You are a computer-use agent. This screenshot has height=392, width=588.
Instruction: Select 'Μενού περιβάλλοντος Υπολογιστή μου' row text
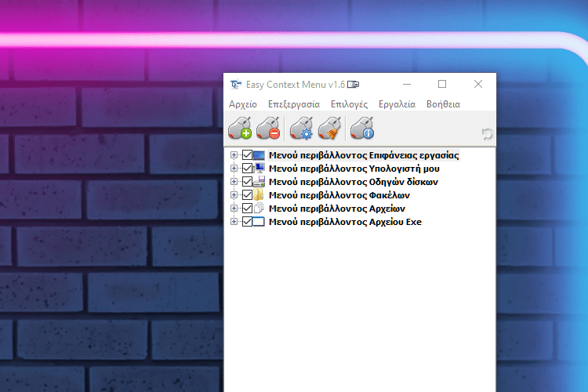point(354,168)
